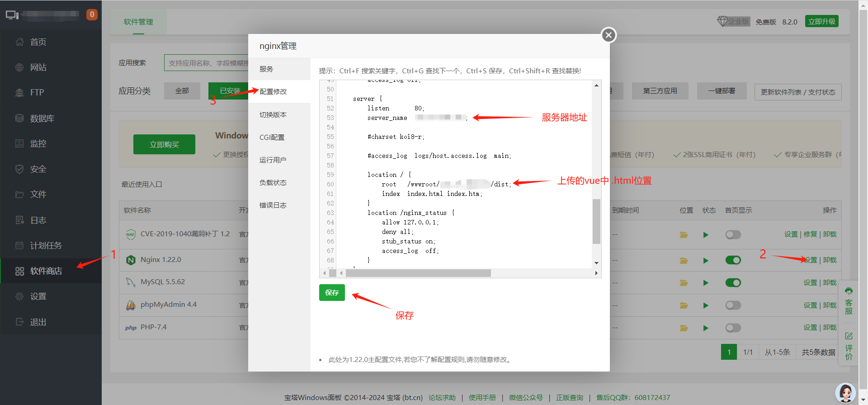Click the play status icon for phpMyAdmin

click(x=706, y=305)
